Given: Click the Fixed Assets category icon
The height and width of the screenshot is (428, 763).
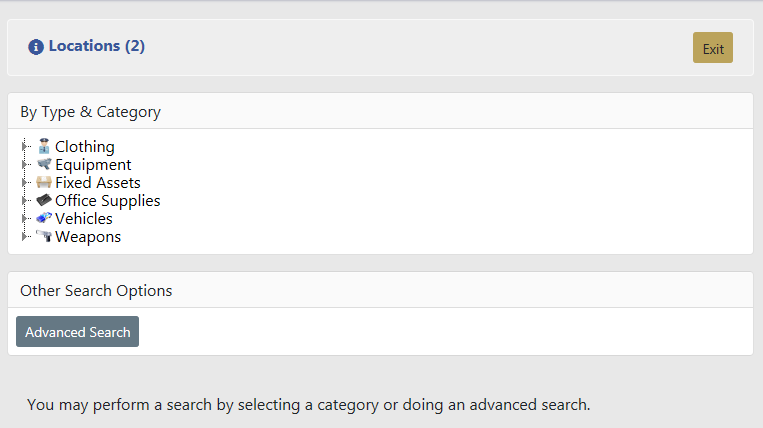Looking at the screenshot, I should point(44,183).
